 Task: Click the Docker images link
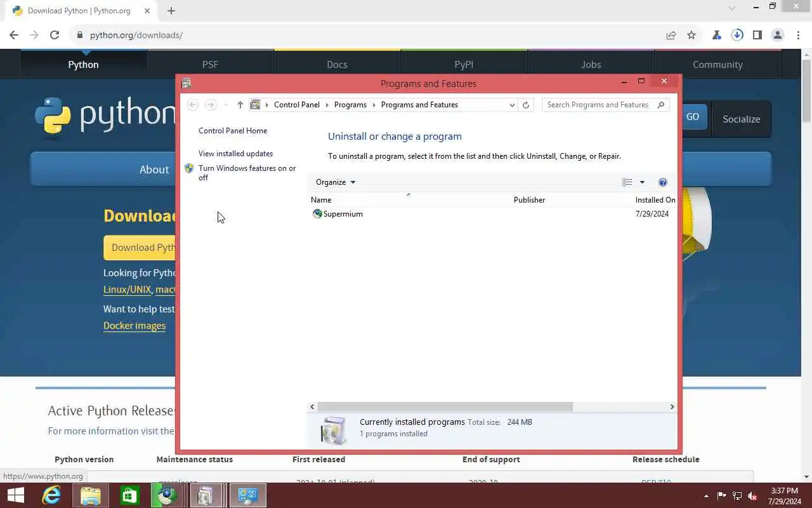[134, 326]
